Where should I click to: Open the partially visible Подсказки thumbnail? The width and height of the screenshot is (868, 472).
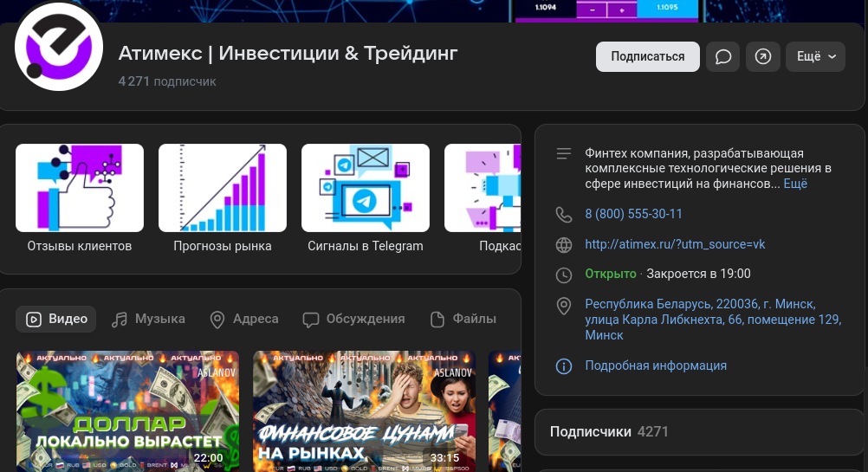point(483,188)
